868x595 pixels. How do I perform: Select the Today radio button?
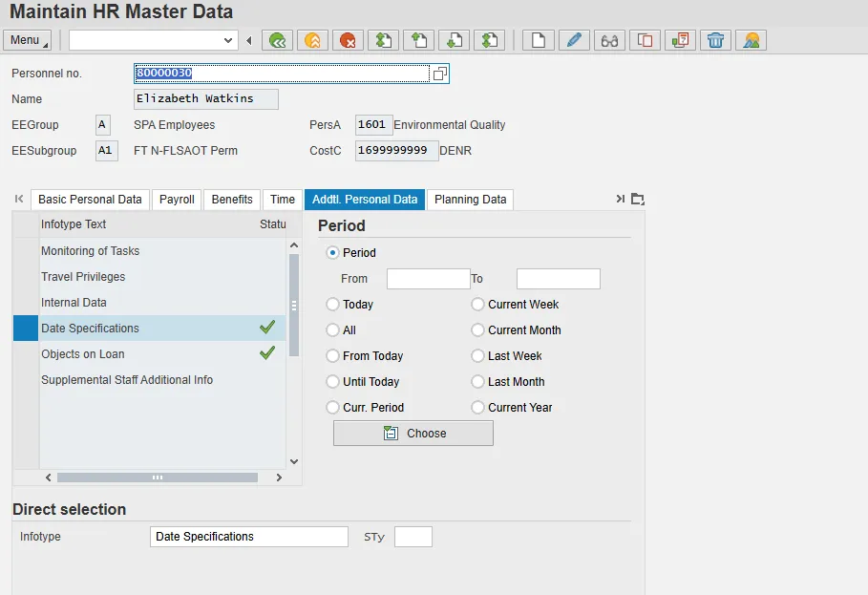pos(333,305)
